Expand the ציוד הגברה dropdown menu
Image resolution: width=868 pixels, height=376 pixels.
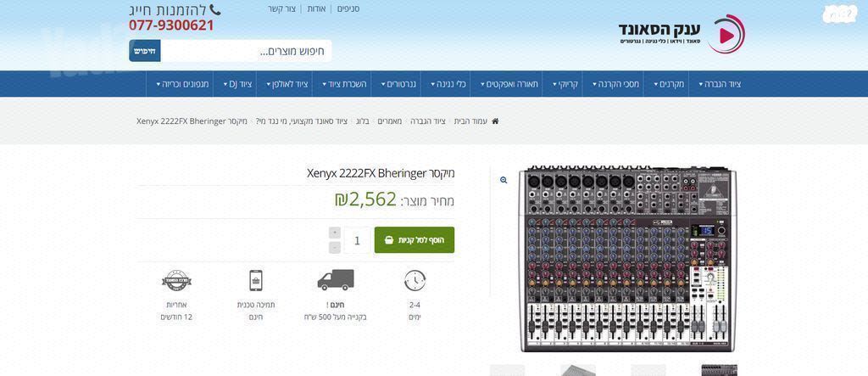tap(720, 84)
